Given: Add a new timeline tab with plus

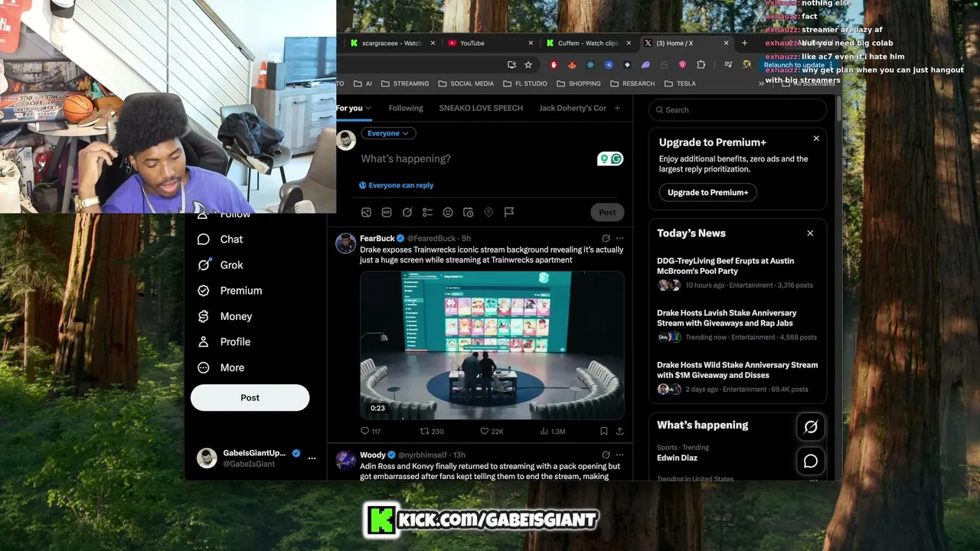Looking at the screenshot, I should tap(617, 108).
